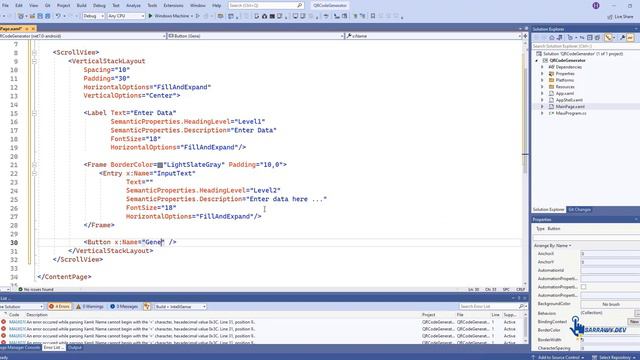Select MauiProgram.cs in Solution Explorer
Screen dimensions: 640x360
point(571,113)
